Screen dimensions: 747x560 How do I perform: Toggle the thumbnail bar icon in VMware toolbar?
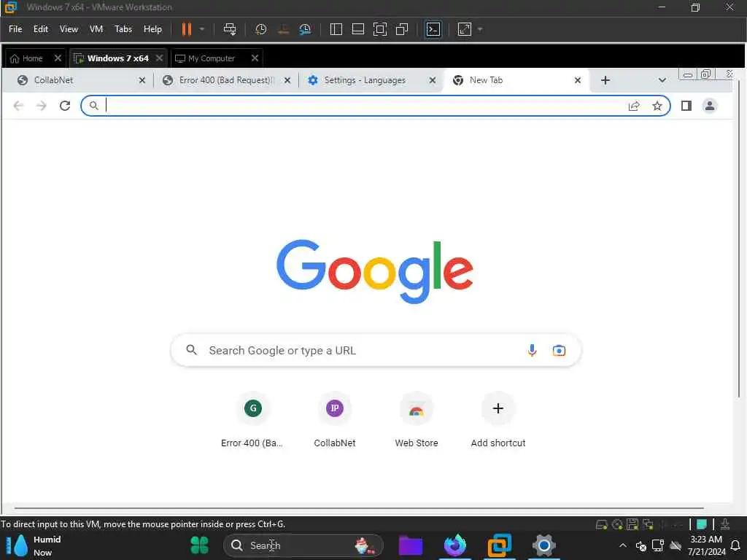(x=357, y=29)
